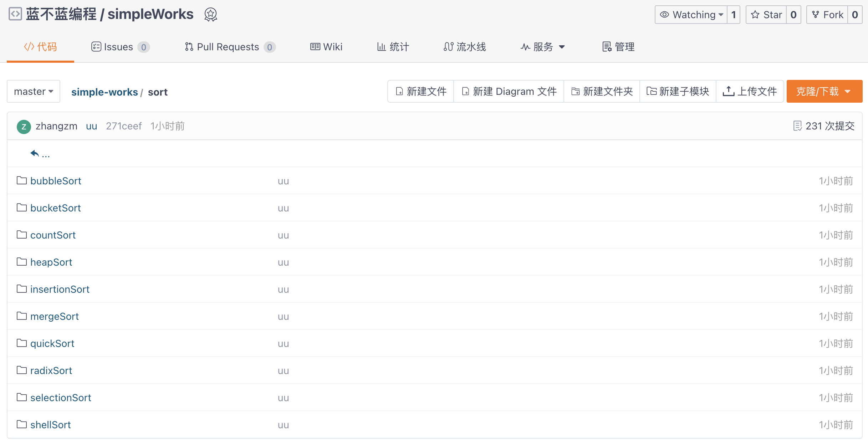Open the simple-works breadcrumb link

click(x=104, y=92)
